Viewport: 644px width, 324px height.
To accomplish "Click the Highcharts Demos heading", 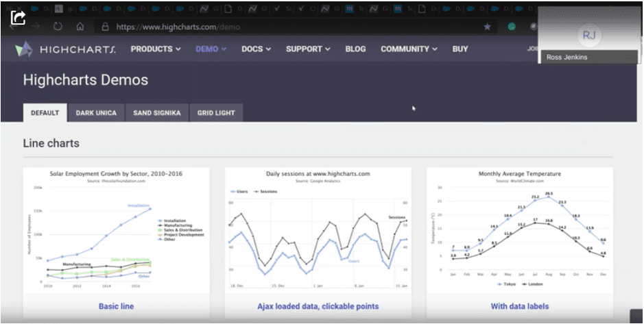I will pos(86,79).
